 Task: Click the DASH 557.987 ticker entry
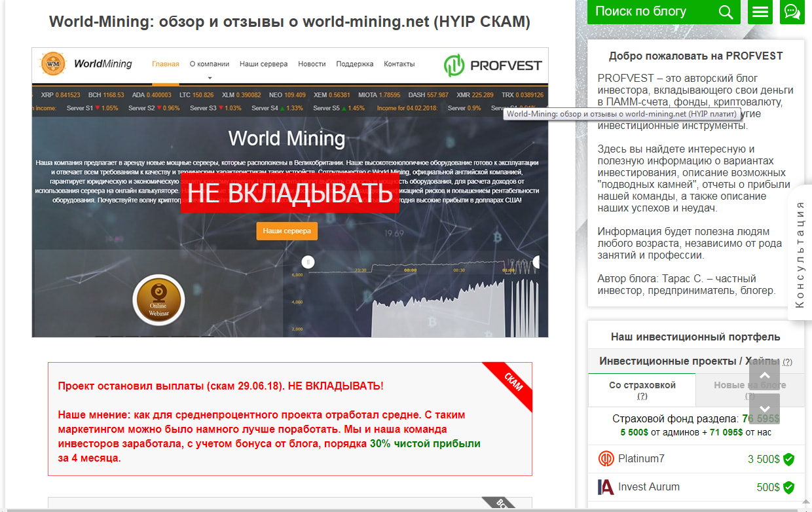tap(428, 95)
